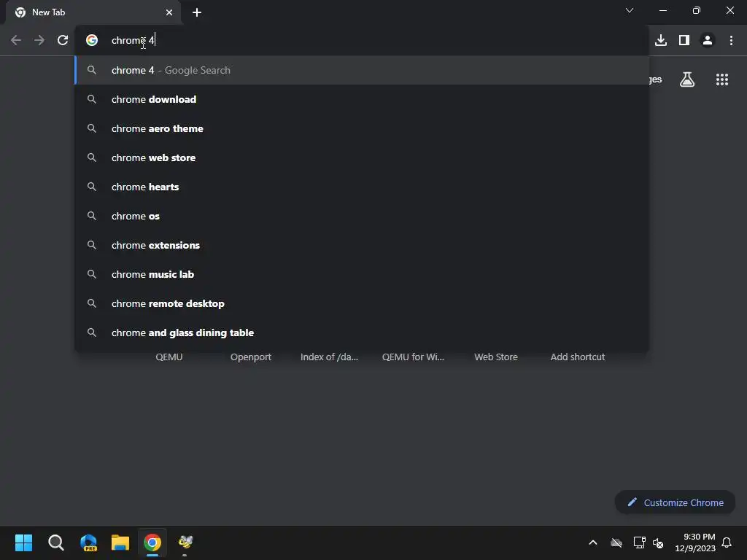Open the Search Labs flask icon
Image resolution: width=747 pixels, height=560 pixels.
pos(687,79)
